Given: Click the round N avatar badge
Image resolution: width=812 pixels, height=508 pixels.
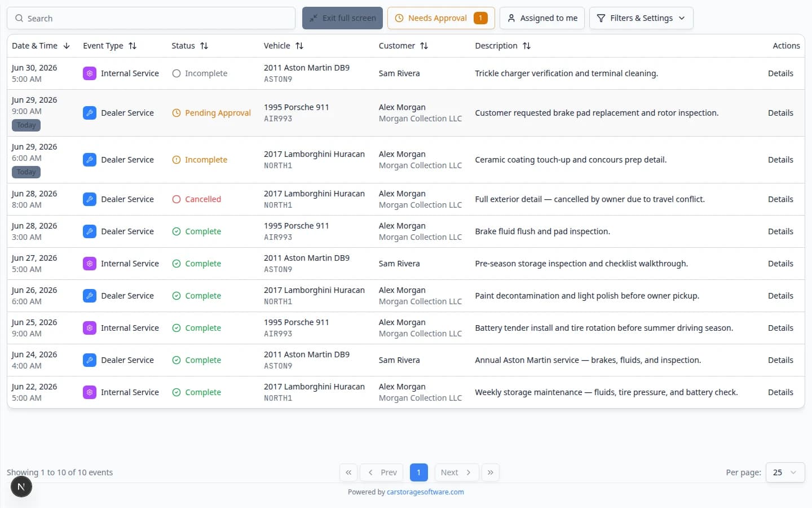Looking at the screenshot, I should 21,487.
